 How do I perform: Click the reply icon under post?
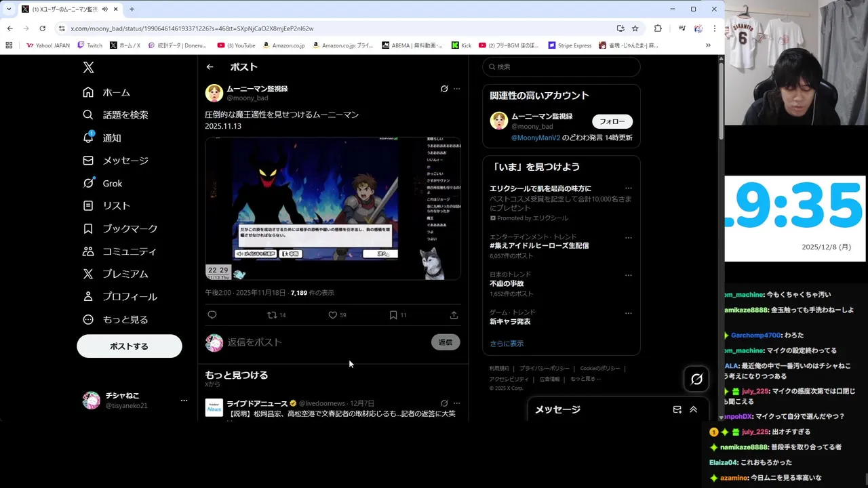click(212, 315)
